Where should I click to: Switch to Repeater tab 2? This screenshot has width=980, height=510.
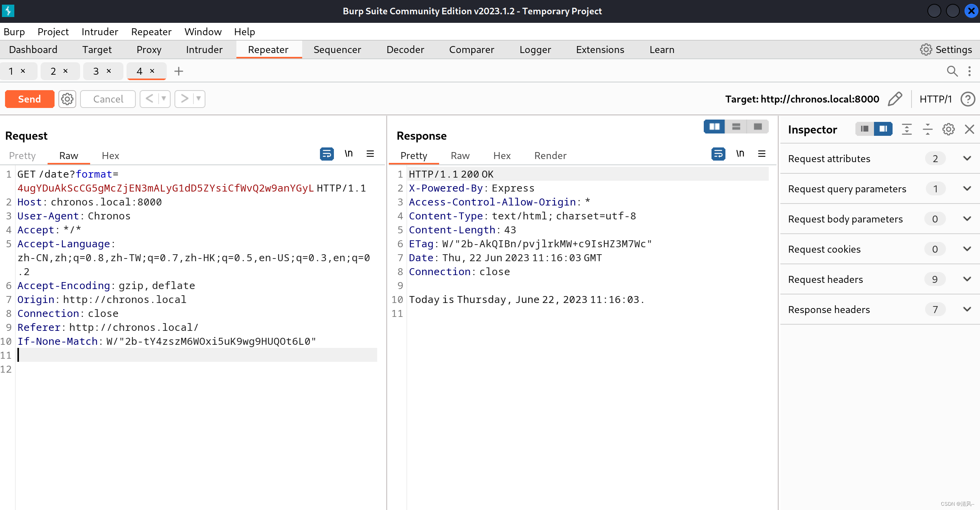click(53, 71)
